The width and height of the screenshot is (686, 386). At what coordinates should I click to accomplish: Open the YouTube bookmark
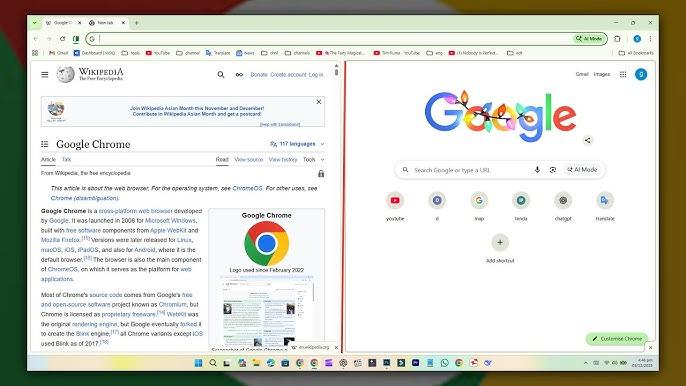click(158, 53)
